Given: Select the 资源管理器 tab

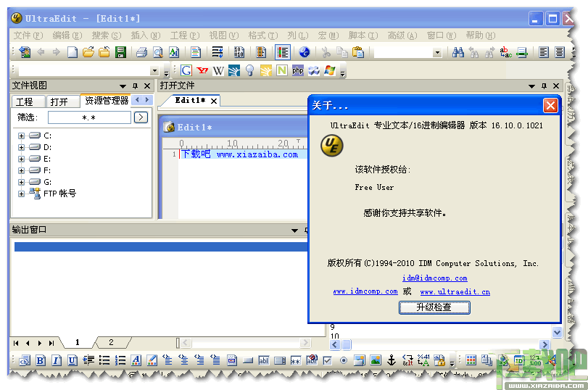Looking at the screenshot, I should click(x=106, y=101).
